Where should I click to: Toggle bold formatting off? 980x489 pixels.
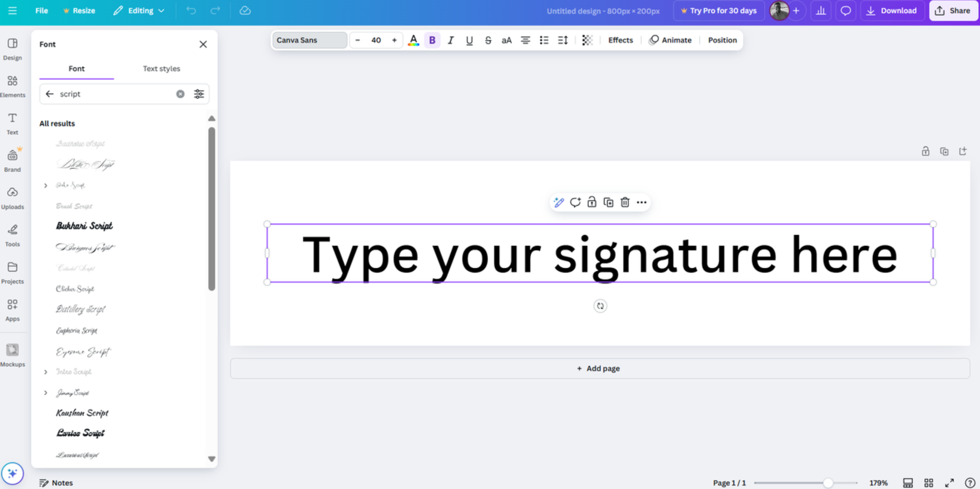point(432,40)
